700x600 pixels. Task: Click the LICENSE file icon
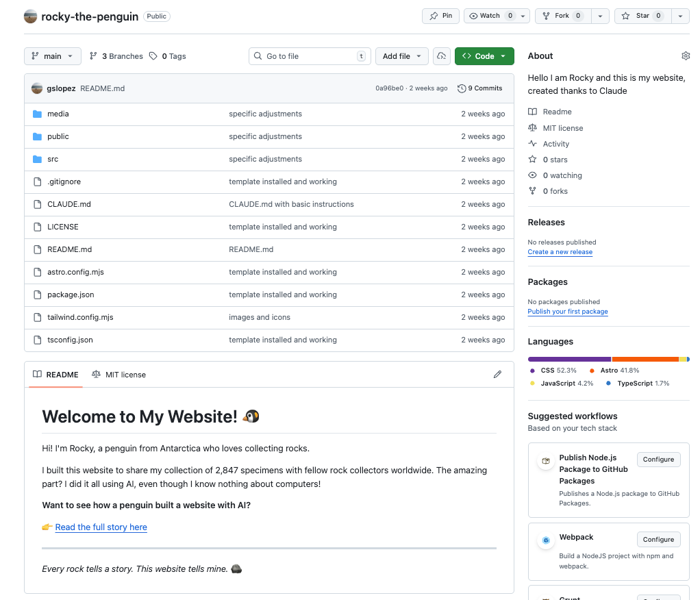[38, 227]
